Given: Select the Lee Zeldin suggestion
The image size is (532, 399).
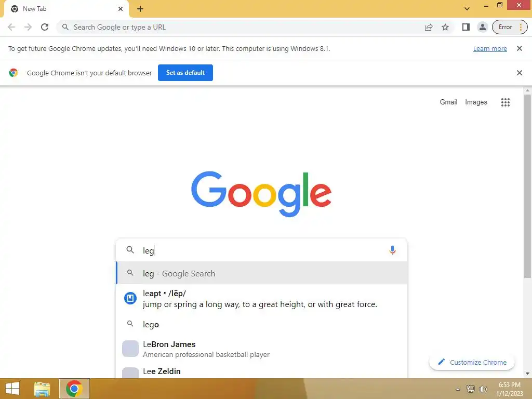Looking at the screenshot, I should click(261, 371).
